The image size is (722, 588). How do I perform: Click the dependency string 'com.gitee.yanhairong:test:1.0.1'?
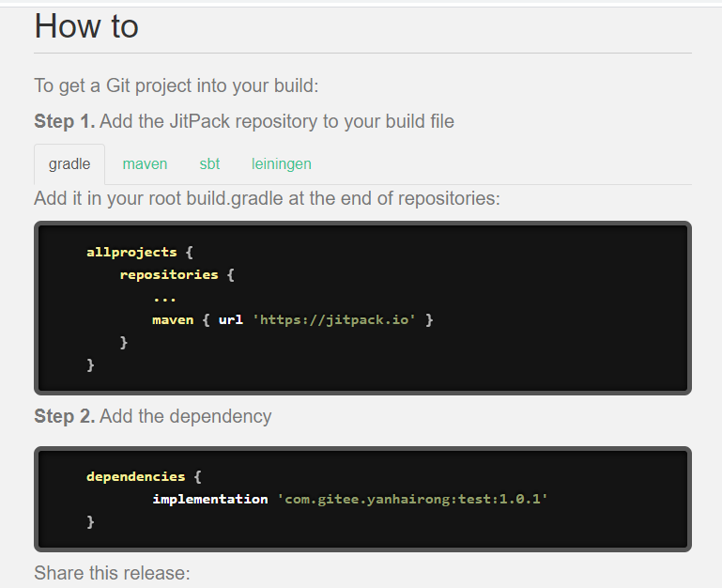coord(412,499)
